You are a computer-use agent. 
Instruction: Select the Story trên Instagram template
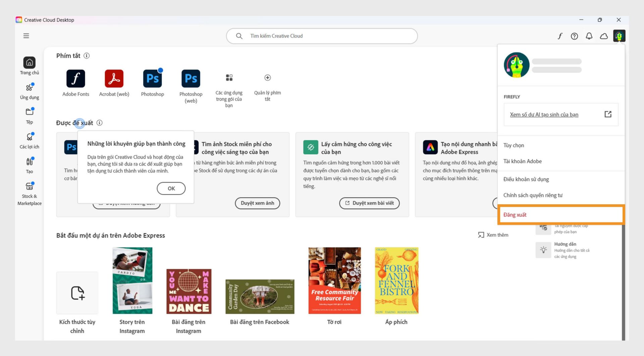[x=132, y=281]
